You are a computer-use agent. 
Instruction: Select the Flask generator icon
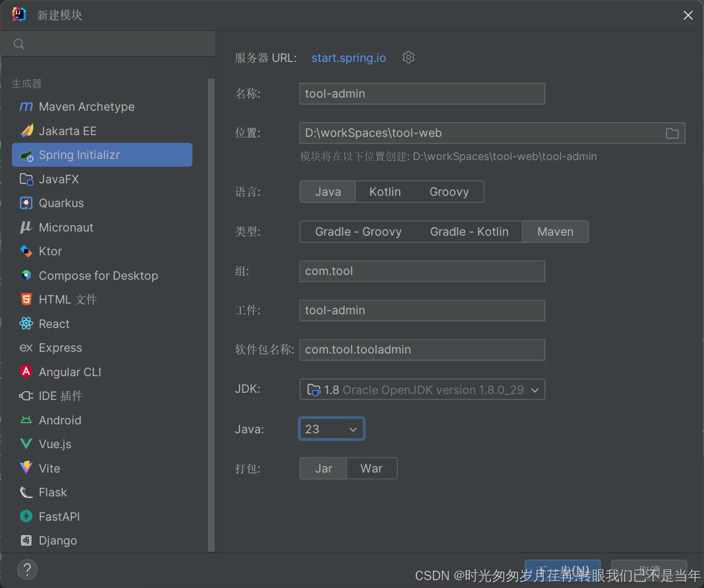point(26,492)
